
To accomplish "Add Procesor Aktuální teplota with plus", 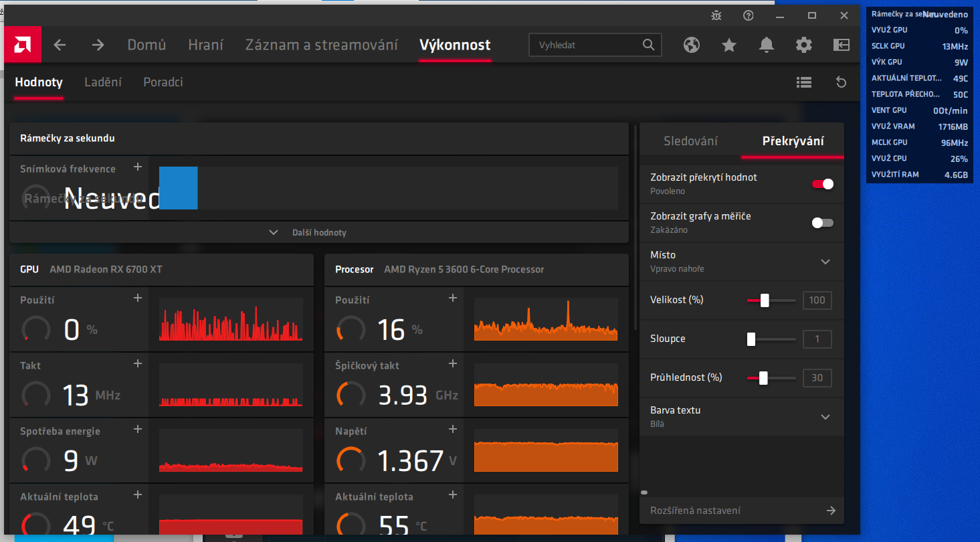I will (x=453, y=494).
